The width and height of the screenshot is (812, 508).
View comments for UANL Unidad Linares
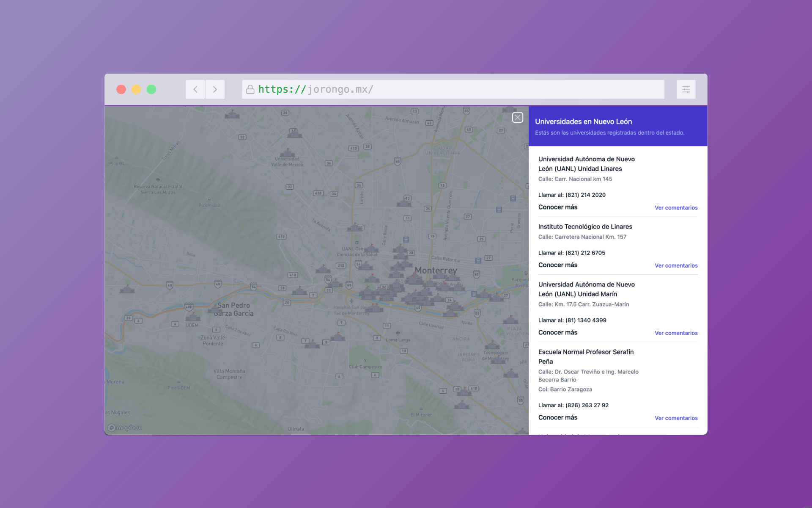point(676,208)
